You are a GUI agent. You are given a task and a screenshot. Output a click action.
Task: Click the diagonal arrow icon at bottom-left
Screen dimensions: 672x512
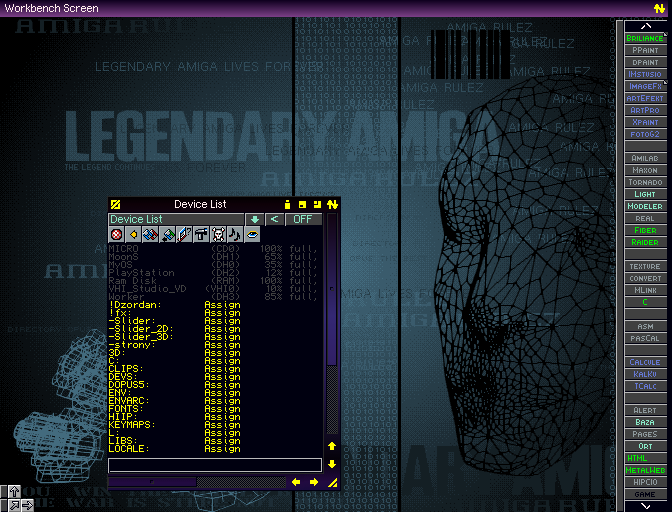pyautogui.click(x=14, y=506)
